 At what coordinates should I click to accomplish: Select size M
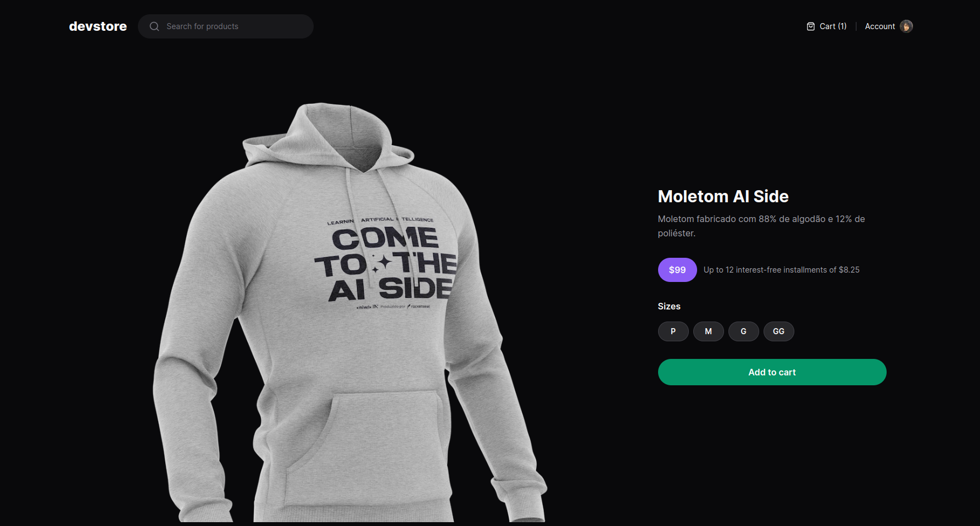[x=708, y=331]
